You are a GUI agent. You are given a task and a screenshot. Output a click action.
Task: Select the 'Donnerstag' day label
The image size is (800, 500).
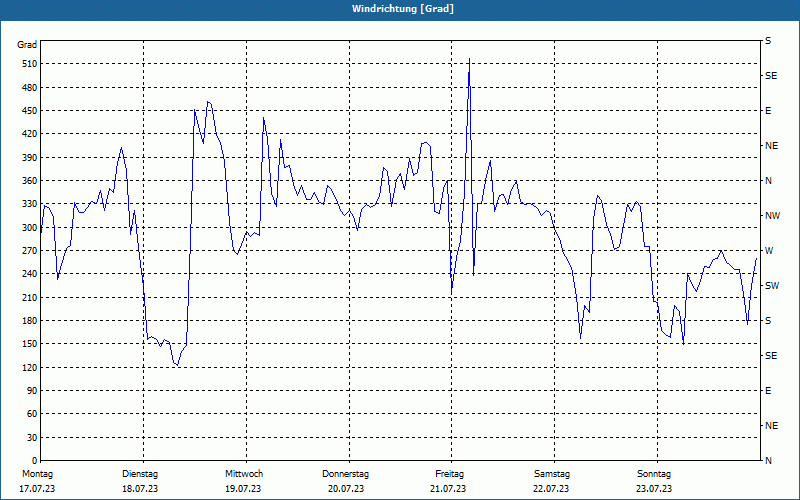(x=345, y=474)
